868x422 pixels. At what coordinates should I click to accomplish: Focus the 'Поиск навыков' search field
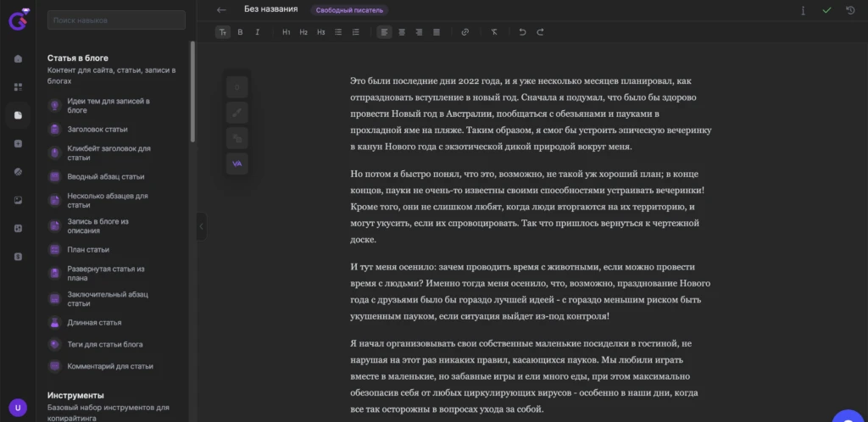(x=116, y=19)
